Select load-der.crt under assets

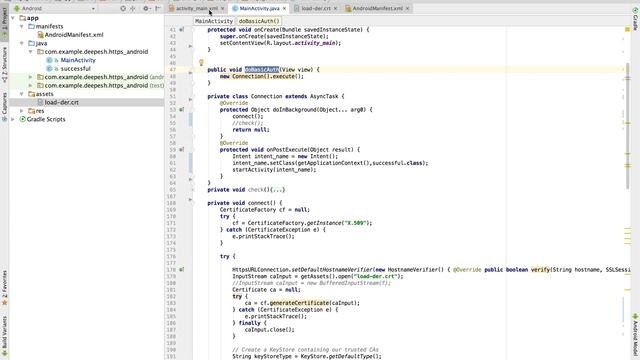tap(61, 102)
